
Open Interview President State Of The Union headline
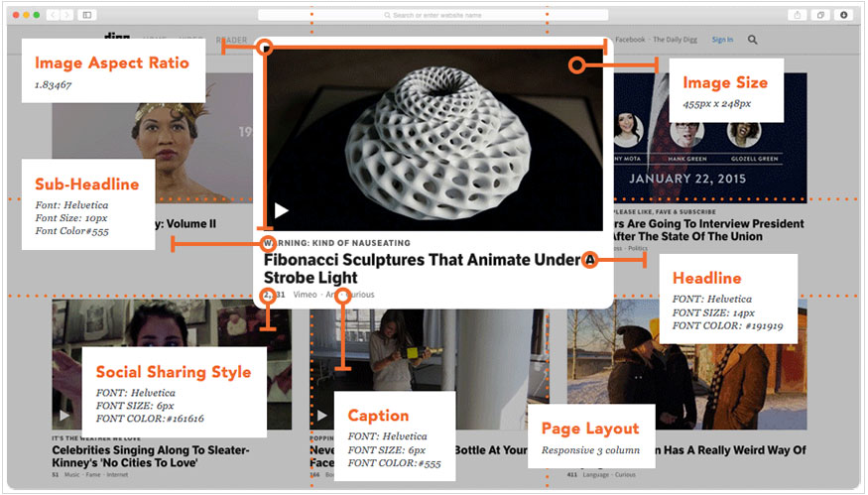708,230
